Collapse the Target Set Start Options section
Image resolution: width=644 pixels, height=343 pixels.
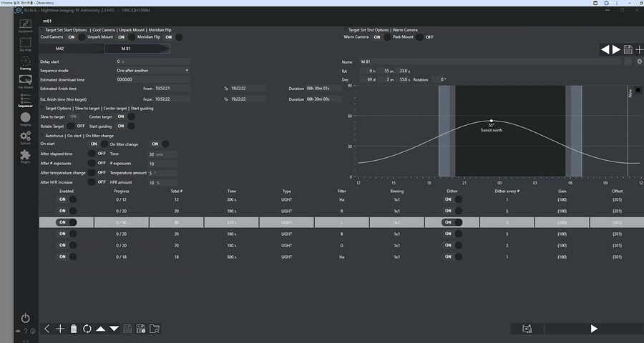pyautogui.click(x=42, y=30)
